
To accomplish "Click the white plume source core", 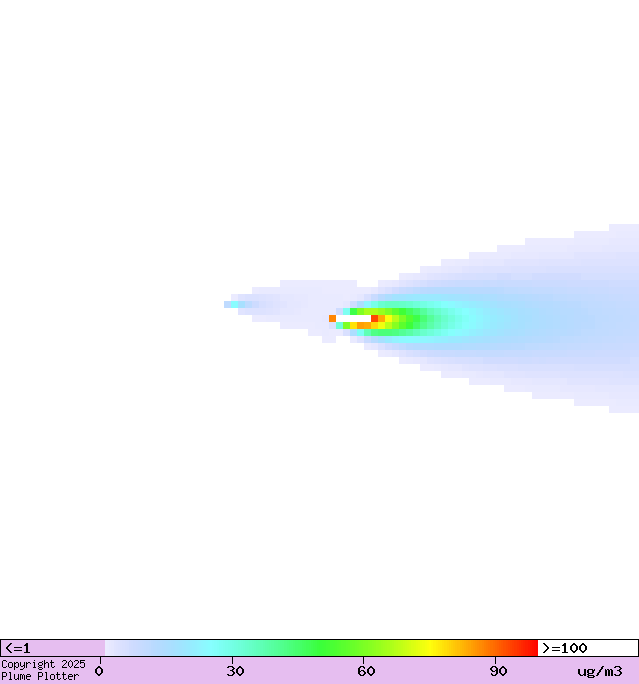I will [x=353, y=318].
